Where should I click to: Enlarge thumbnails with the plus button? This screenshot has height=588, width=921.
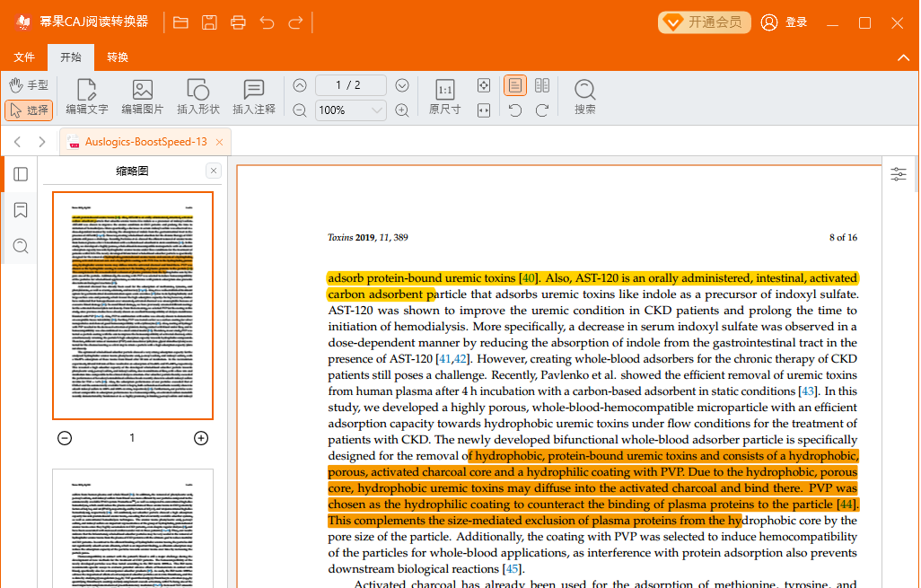201,438
